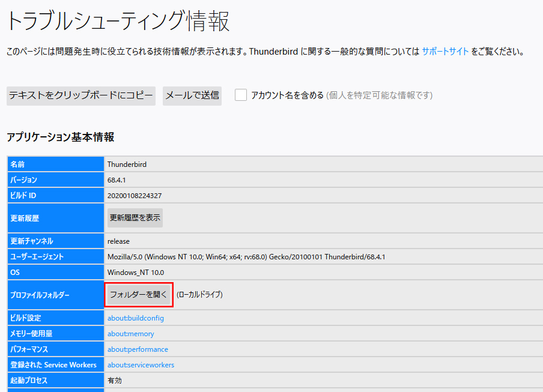Screen dimensions: 543x392
Task: Click the build ID value 20200108224327
Action: pos(135,196)
